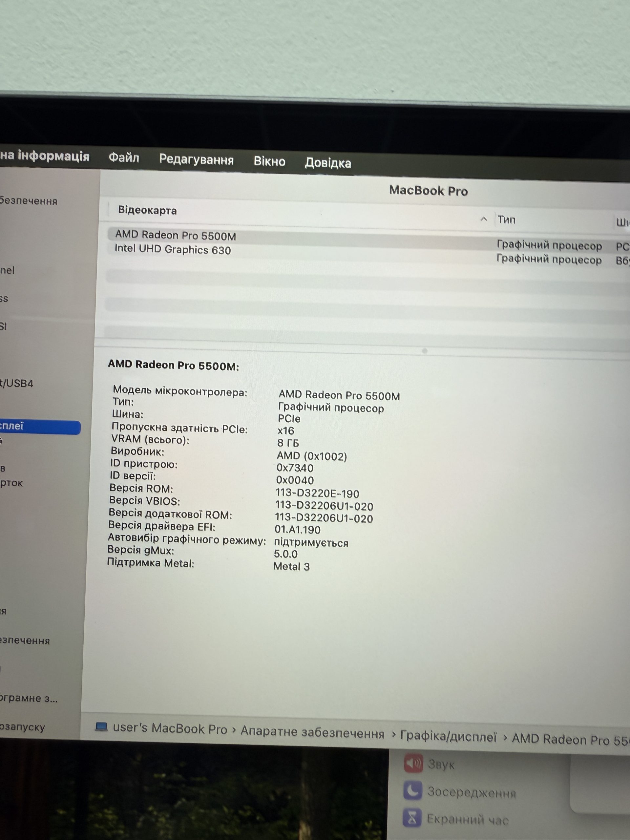The height and width of the screenshot is (840, 630).
Task: Go to Апаратне забезпечення in path bar
Action: 312,732
